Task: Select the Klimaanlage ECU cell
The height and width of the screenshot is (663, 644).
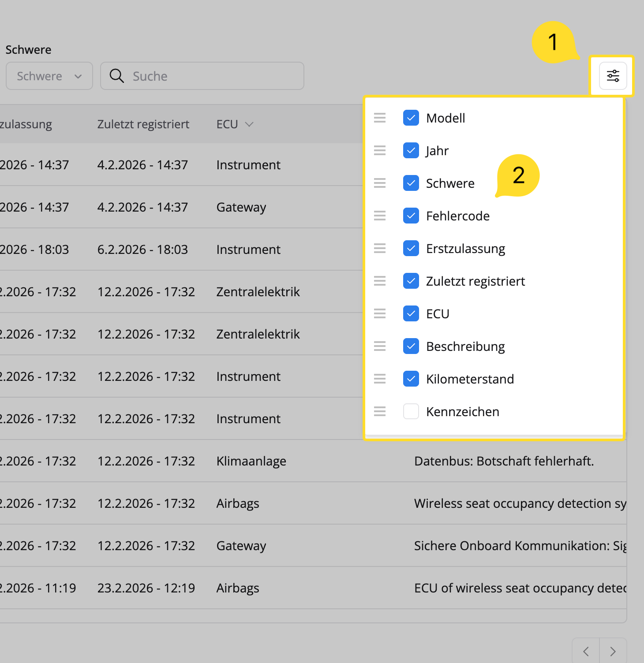Action: (251, 461)
